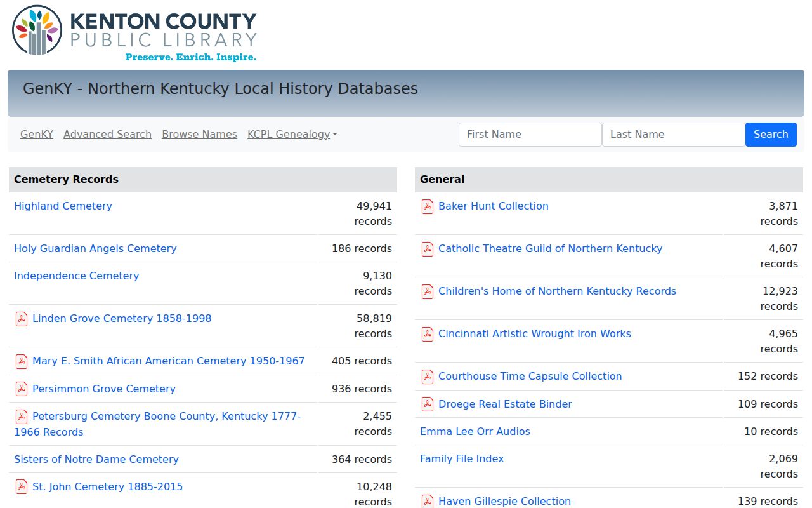
Task: Click PDF icon beside Droege Real Estate Binder
Action: [x=428, y=404]
